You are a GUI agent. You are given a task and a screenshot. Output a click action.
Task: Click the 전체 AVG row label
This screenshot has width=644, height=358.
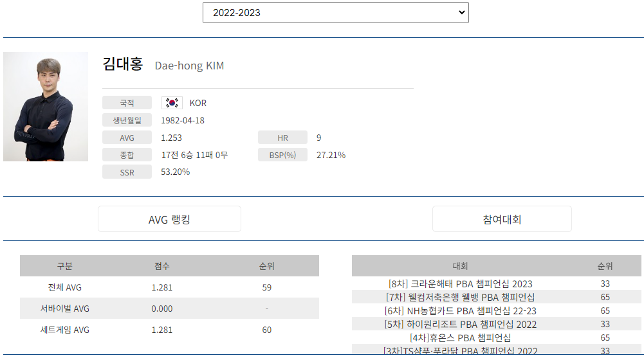pos(64,287)
